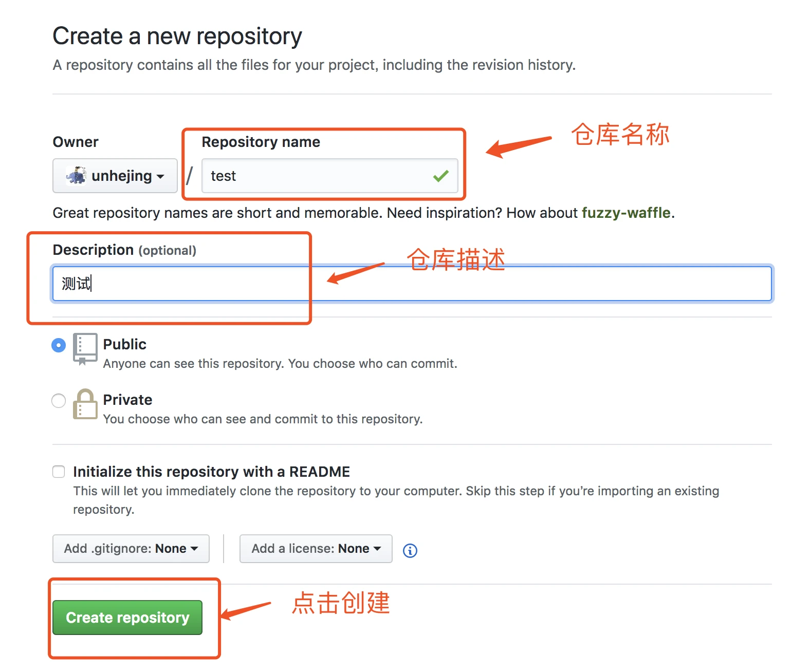Viewport: 810px width, 672px height.
Task: Expand the Add .gitignore dropdown
Action: [x=131, y=549]
